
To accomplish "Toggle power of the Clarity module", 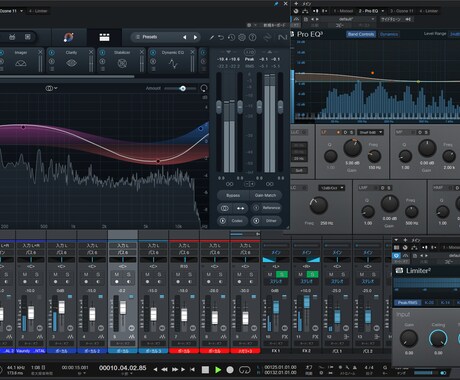I will click(x=52, y=53).
